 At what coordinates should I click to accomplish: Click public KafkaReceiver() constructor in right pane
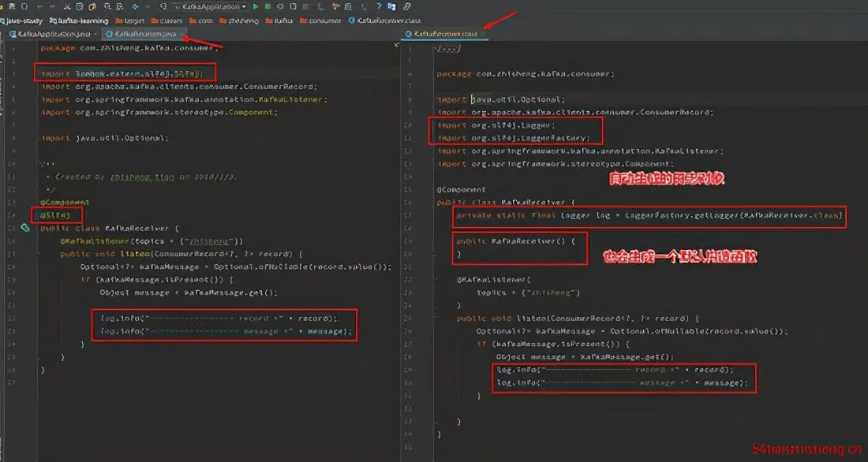coord(515,241)
